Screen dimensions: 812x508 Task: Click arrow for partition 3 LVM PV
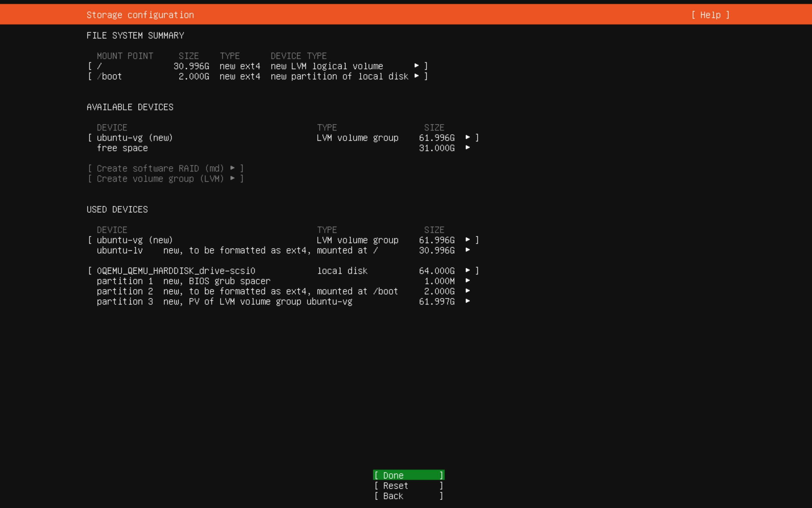pyautogui.click(x=467, y=301)
